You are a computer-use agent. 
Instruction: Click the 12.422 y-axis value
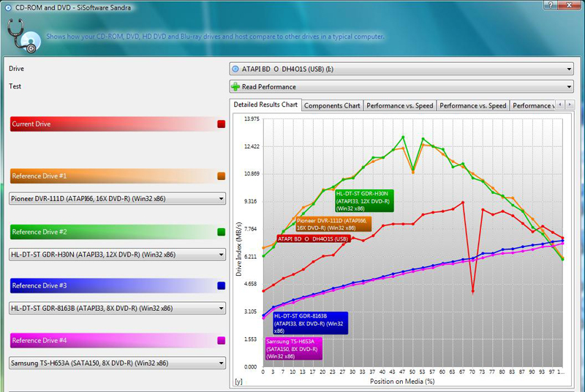click(252, 146)
